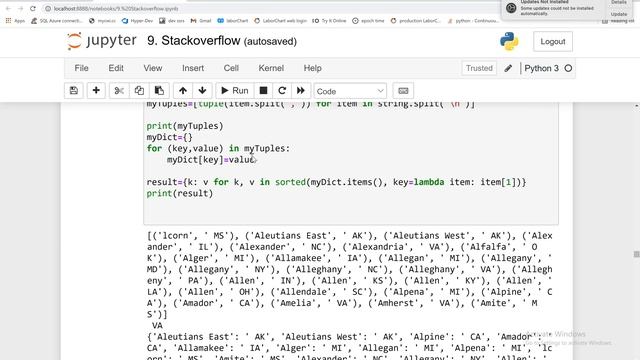Cut the selected cell with the scissors icon
The image size is (640, 360).
coord(119,91)
